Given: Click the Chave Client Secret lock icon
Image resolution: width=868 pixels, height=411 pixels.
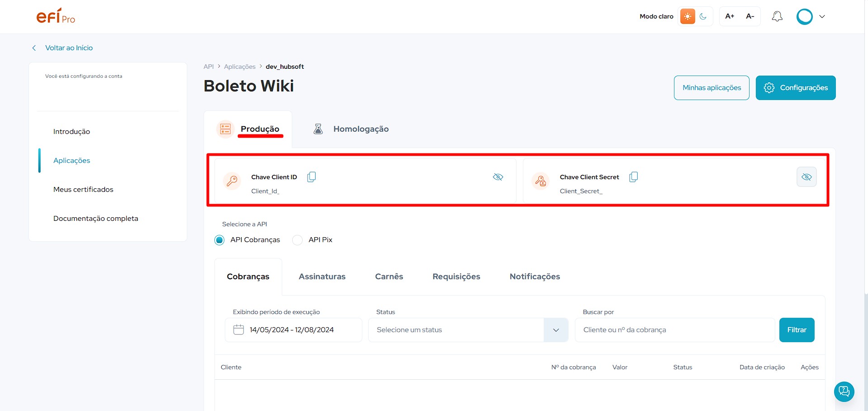Looking at the screenshot, I should point(541,181).
